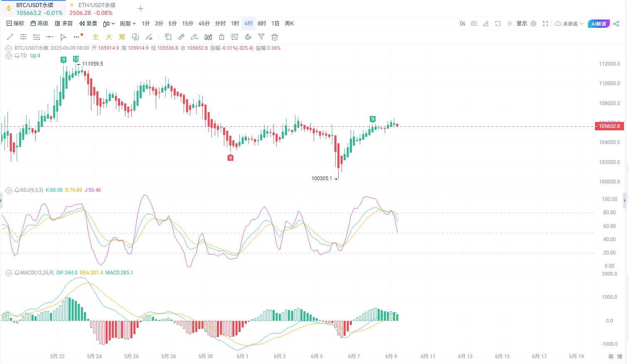Image resolution: width=629 pixels, height=364 pixels.
Task: Select the 1日 timeframe
Action: click(275, 24)
